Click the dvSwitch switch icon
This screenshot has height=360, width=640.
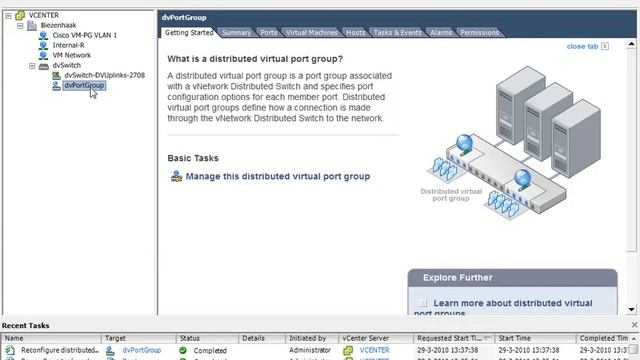coord(44,66)
